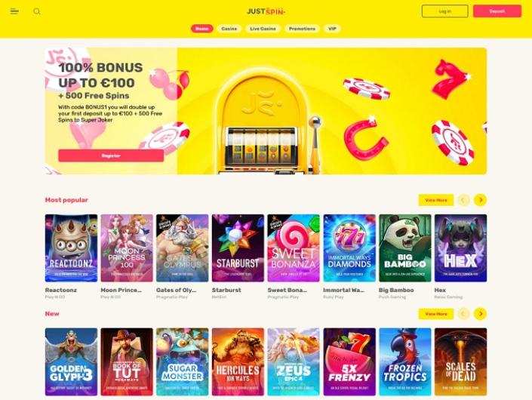Show previous Most popular games arrow
This screenshot has height=400, width=532.
pos(463,200)
